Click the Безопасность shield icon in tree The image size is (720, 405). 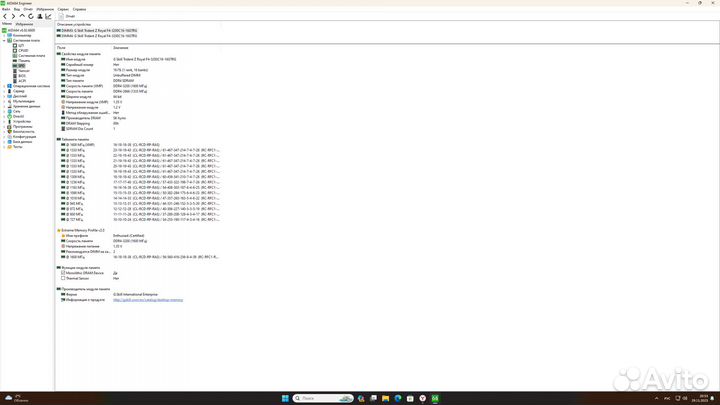[x=9, y=131]
